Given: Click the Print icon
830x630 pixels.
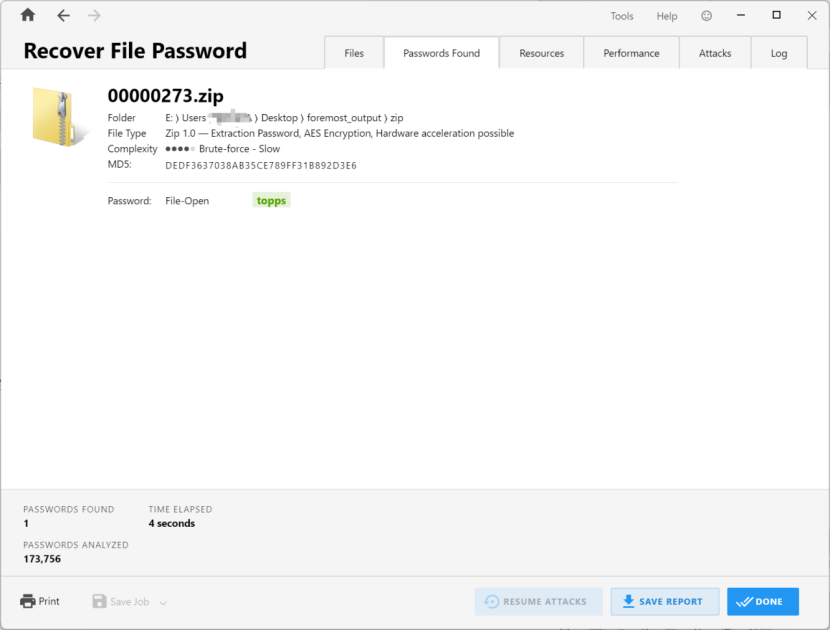Looking at the screenshot, I should [28, 601].
